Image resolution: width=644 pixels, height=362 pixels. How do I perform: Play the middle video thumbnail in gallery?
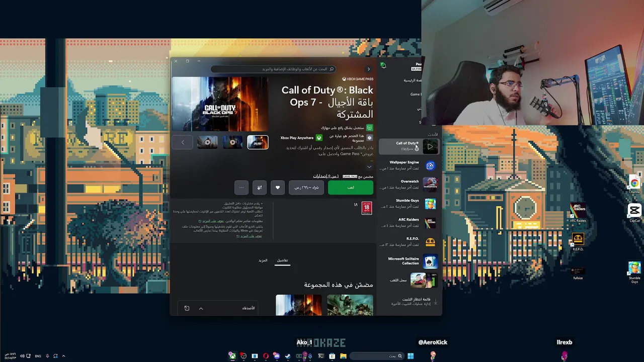tap(232, 142)
